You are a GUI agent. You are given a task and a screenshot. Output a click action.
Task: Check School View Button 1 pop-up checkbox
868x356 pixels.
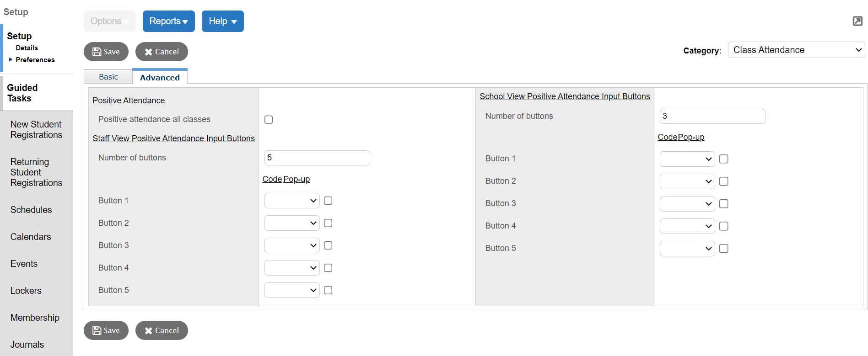click(x=724, y=159)
